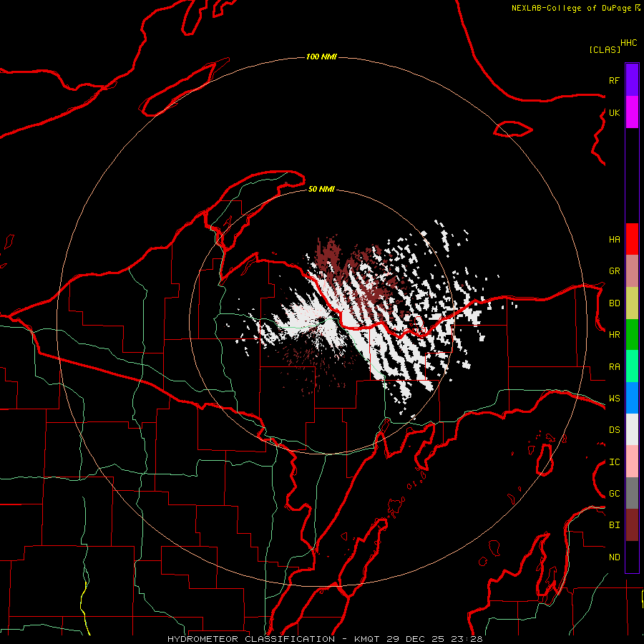Click the RF purple legend swatch
Screen dimensions: 644x644
(632, 80)
